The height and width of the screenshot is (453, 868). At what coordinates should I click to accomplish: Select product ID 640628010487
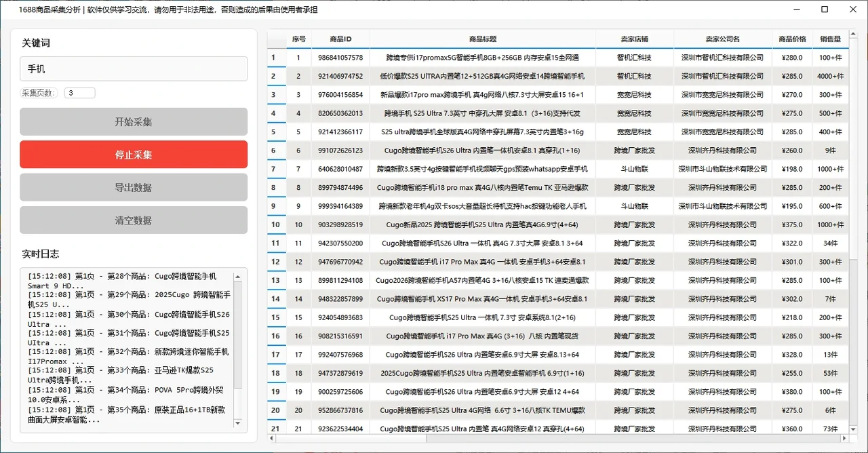tap(341, 169)
